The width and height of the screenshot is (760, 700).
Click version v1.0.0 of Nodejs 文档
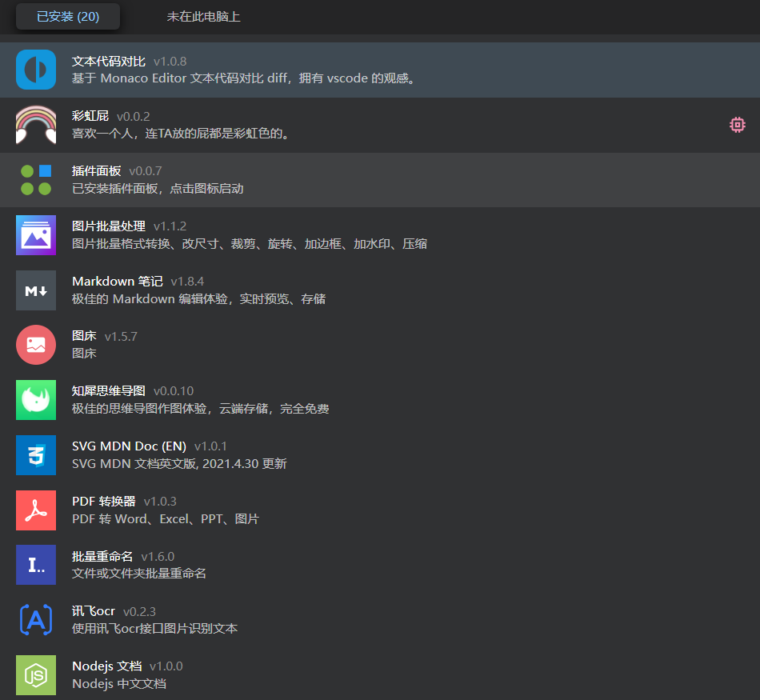pos(166,666)
